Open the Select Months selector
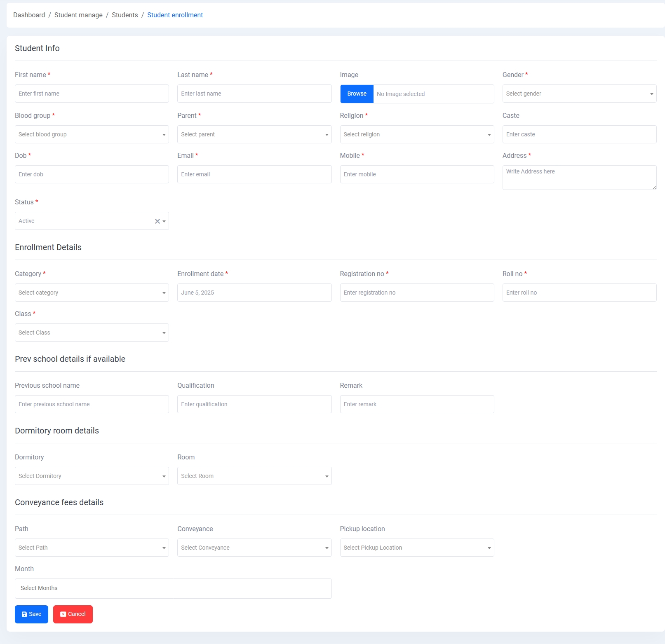The width and height of the screenshot is (665, 644). click(173, 588)
